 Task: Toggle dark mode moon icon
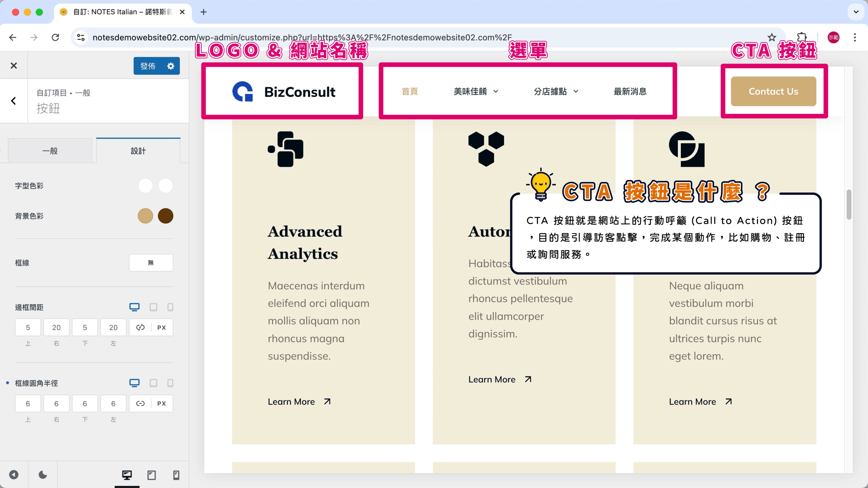pyautogui.click(x=43, y=475)
